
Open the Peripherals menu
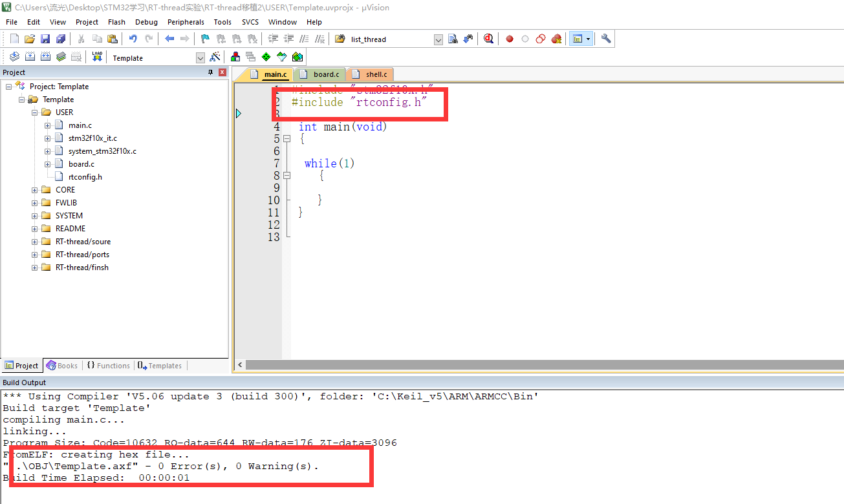tap(186, 22)
